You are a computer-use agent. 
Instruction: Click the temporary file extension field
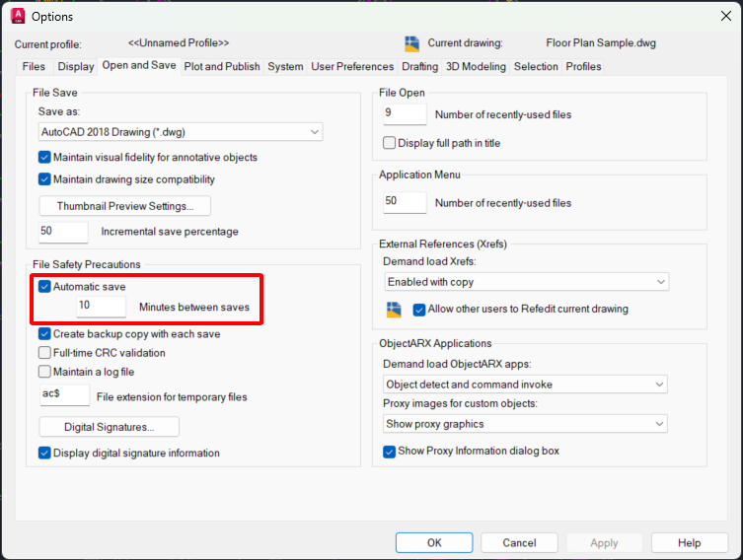click(65, 394)
